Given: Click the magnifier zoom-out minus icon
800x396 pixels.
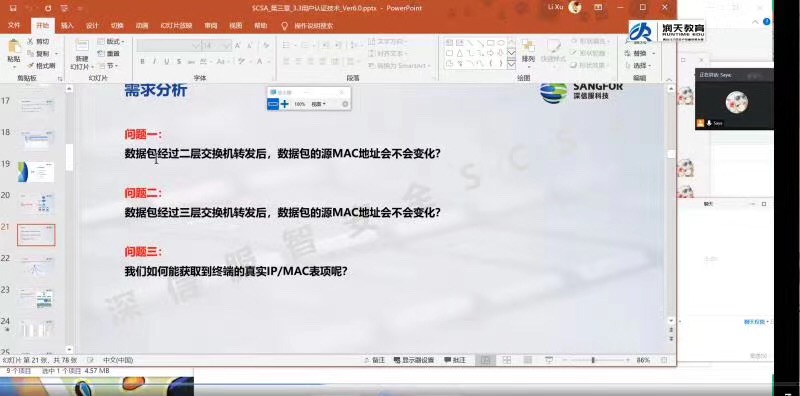Looking at the screenshot, I should pyautogui.click(x=273, y=104).
